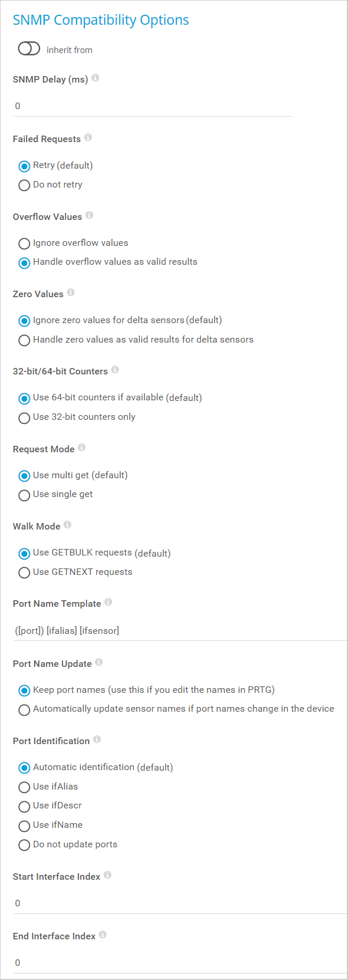Click info icon next to SNMP Delay (ms)
This screenshot has width=348, height=980.
(x=96, y=78)
